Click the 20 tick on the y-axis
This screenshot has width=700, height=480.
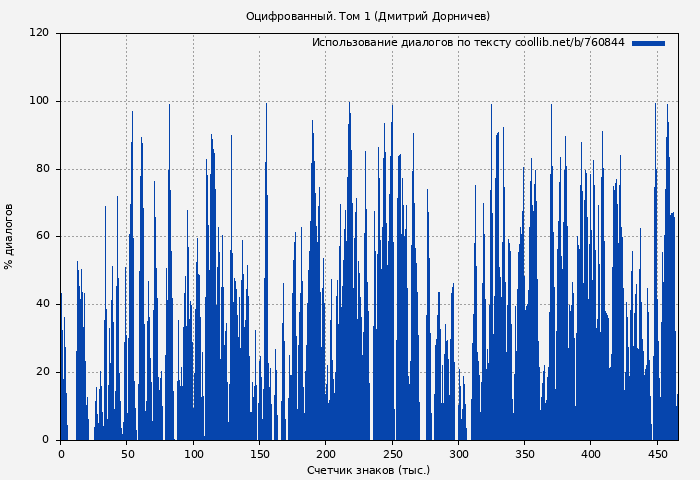42,372
